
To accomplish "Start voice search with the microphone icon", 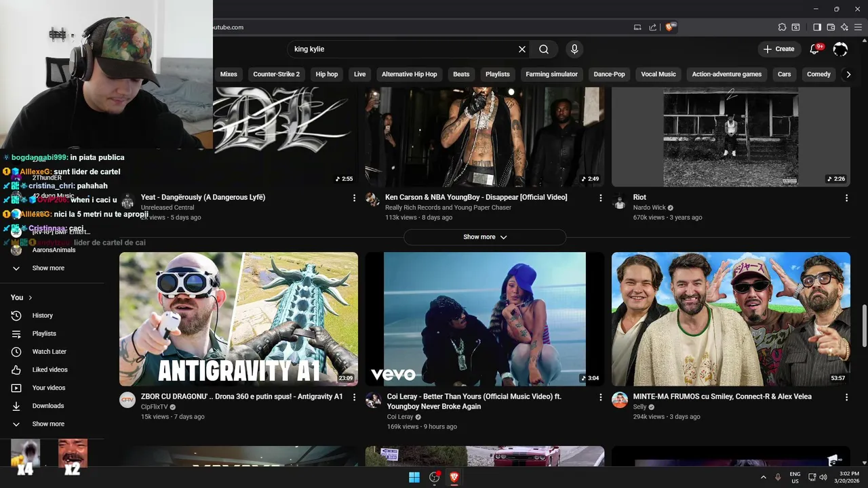I will point(574,49).
